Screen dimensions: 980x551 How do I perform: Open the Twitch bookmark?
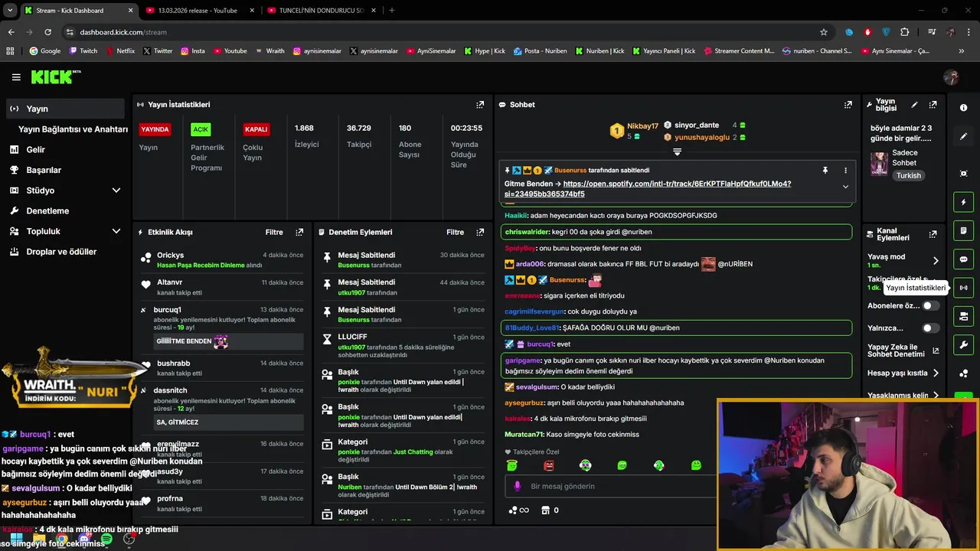pos(83,51)
